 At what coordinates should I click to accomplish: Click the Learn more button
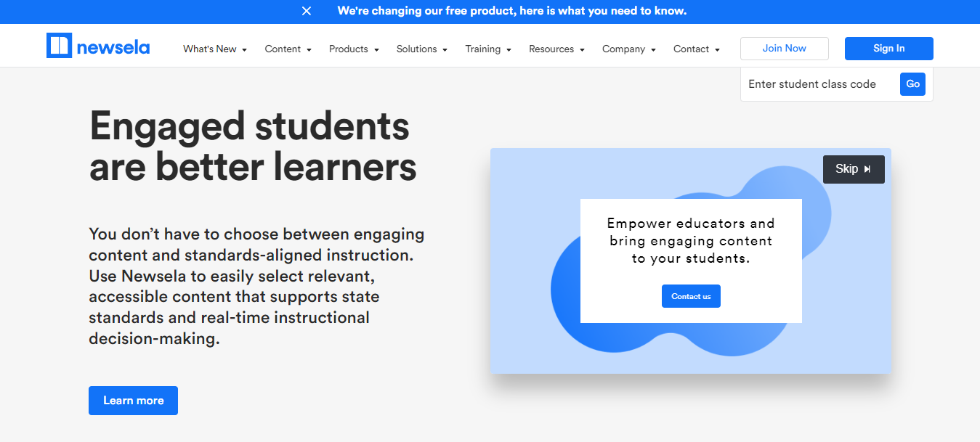(133, 401)
